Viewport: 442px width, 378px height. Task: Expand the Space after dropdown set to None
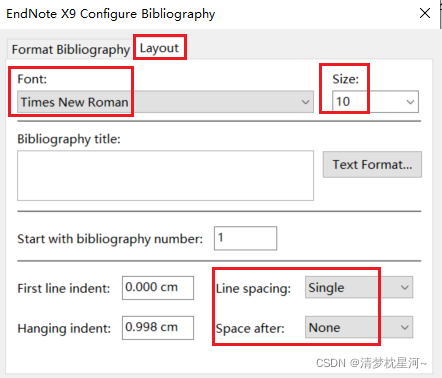click(x=359, y=327)
